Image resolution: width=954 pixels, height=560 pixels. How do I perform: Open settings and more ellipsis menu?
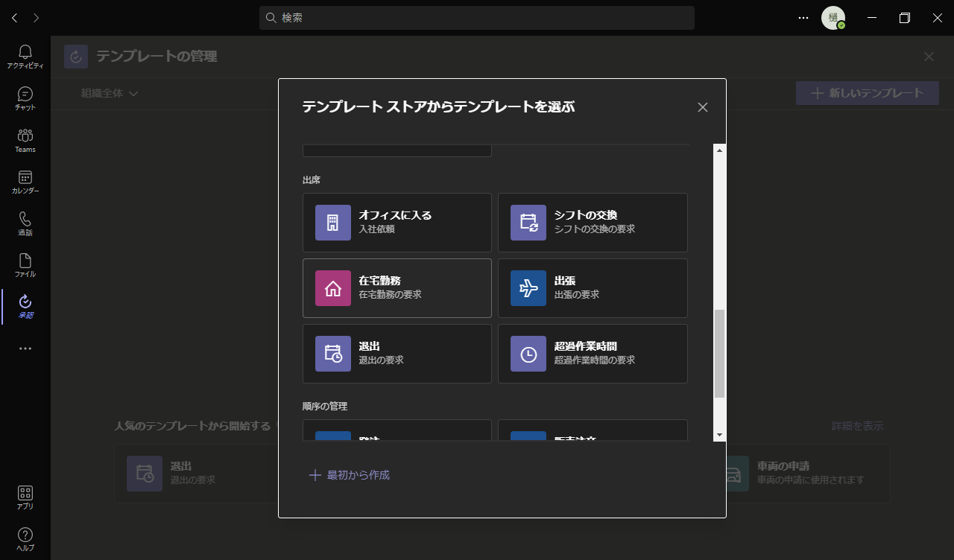tap(803, 18)
